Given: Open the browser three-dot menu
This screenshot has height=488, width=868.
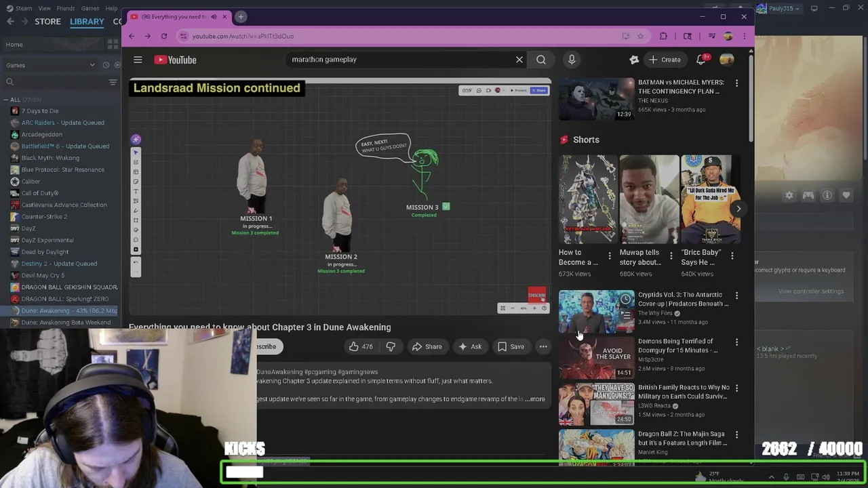Looking at the screenshot, I should pyautogui.click(x=744, y=36).
